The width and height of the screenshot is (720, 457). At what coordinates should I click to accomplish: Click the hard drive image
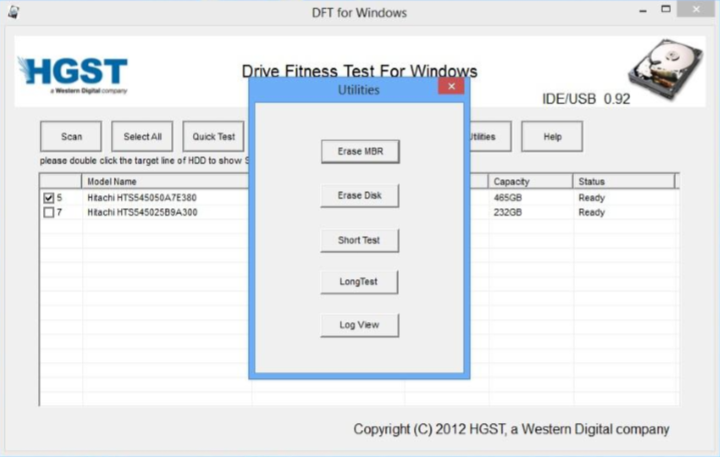[x=666, y=69]
